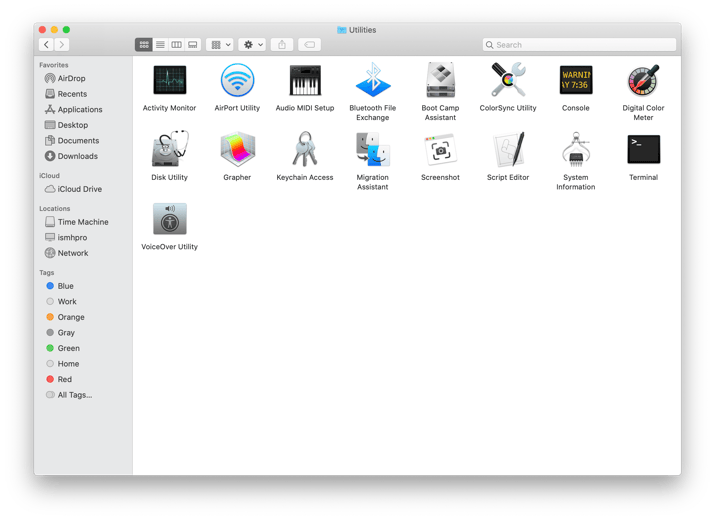The height and width of the screenshot is (520, 715).
Task: Select the Console app icon
Action: point(576,80)
